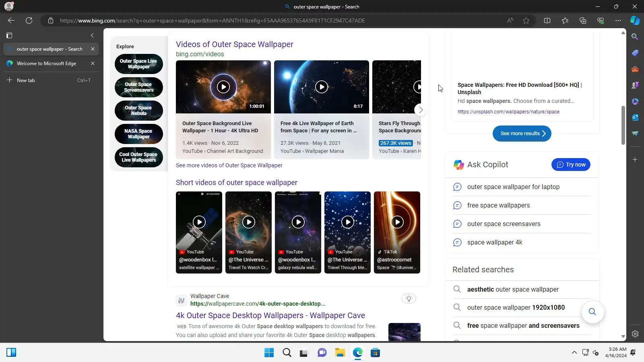The height and width of the screenshot is (362, 644).
Task: Open Drop in the Edge sidebar
Action: pos(635,134)
